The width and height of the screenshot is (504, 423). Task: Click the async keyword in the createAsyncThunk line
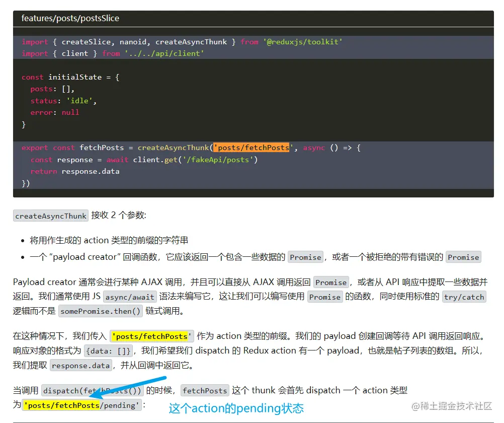[x=314, y=148]
